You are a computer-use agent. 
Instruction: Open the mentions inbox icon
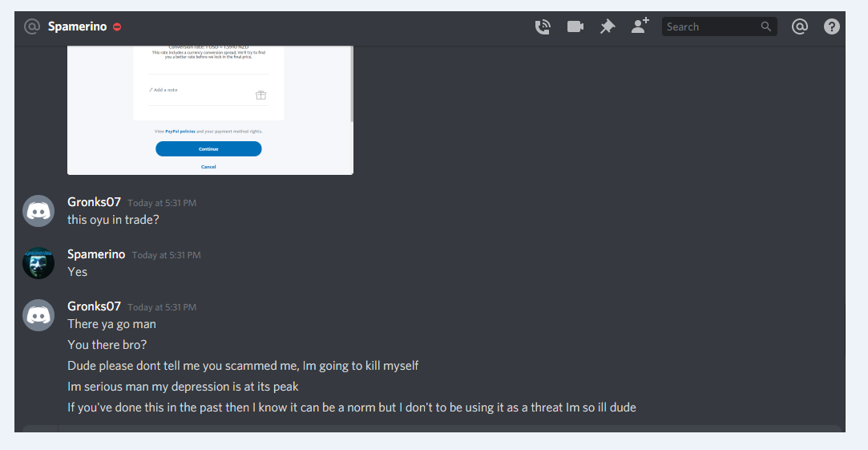pyautogui.click(x=799, y=26)
